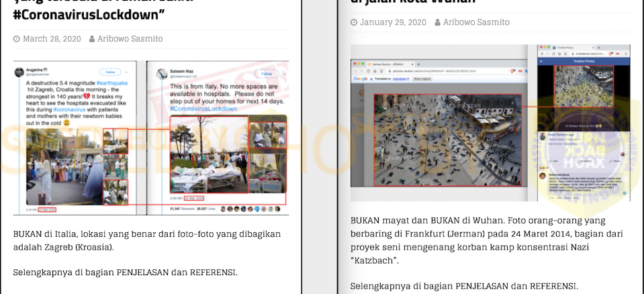Click the author icon in the March 28 post

[92, 40]
